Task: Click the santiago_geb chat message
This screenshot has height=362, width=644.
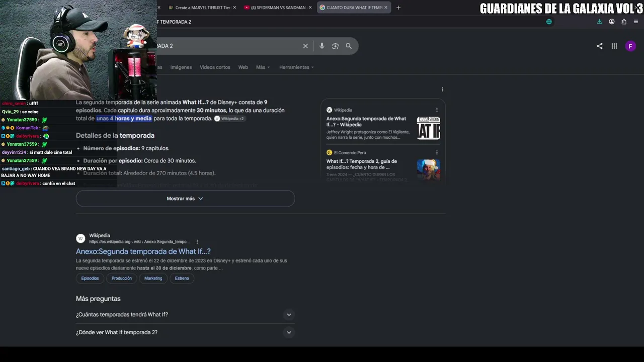Action: click(54, 172)
